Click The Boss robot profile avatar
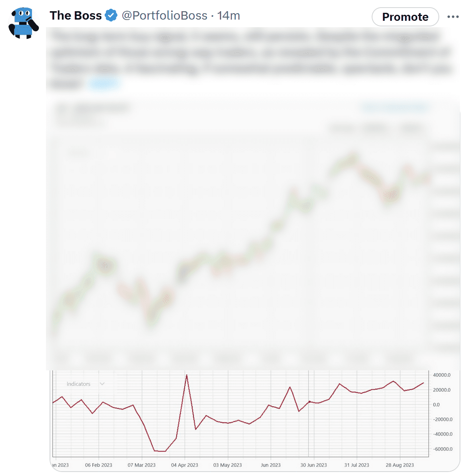The image size is (466, 476). (x=24, y=23)
